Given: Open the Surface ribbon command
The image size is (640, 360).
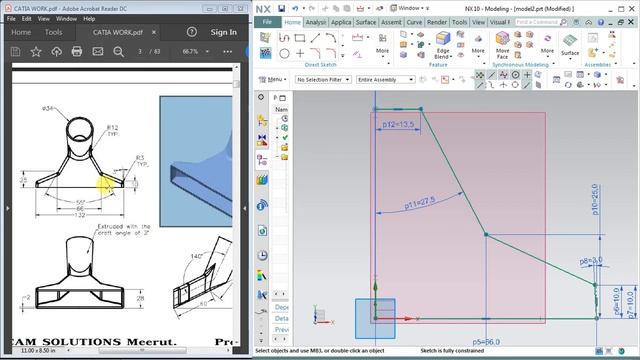Looking at the screenshot, I should coord(570,45).
